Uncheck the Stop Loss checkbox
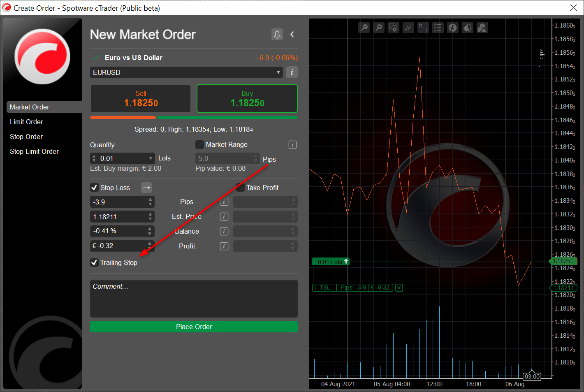 click(x=94, y=188)
